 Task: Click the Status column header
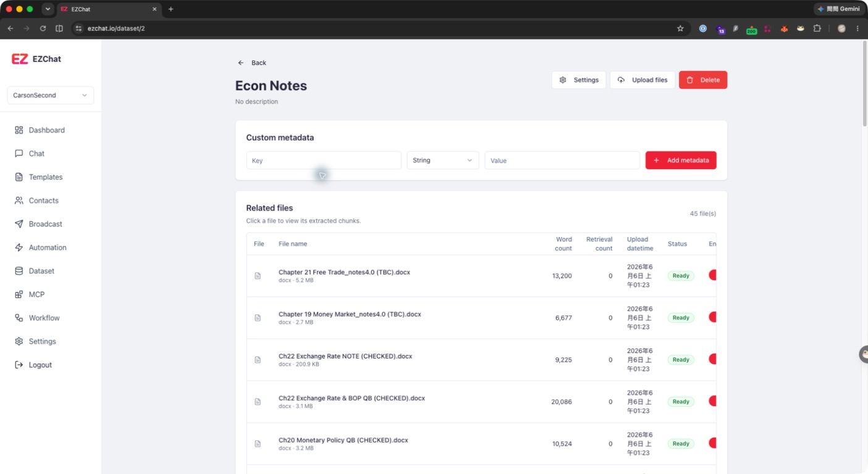click(677, 244)
